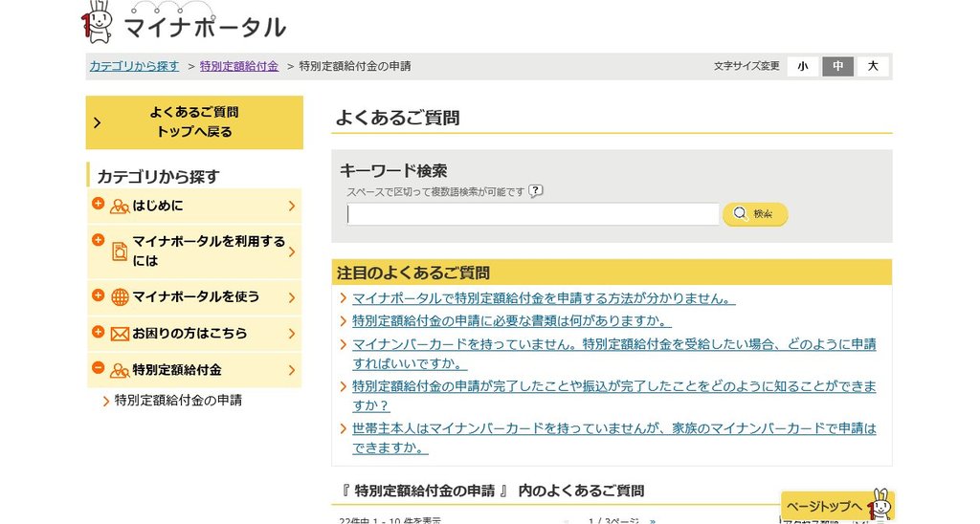Collapse 特別定額給付金 with its minus icon
980x524 pixels.
coord(98,368)
